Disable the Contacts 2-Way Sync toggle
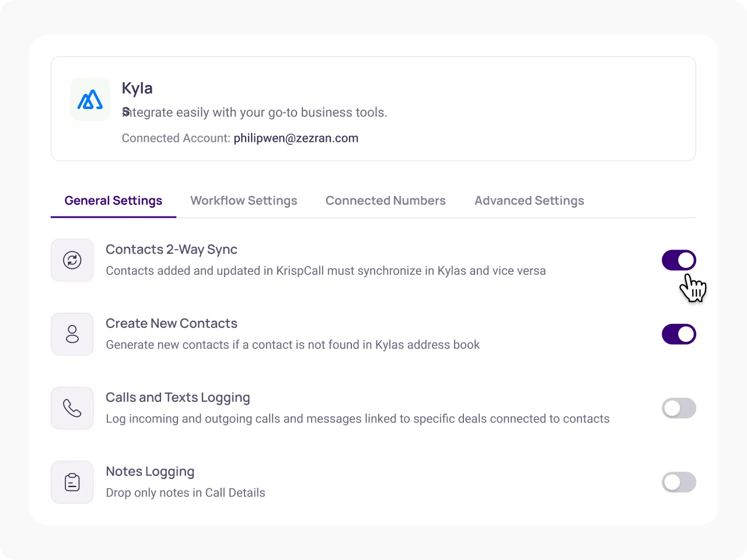747x560 pixels. pyautogui.click(x=679, y=260)
